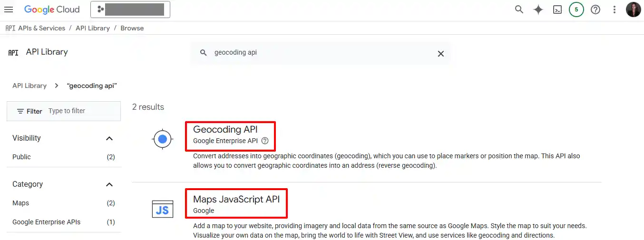Click the “geocoding api” breadcrumb text
Viewport: 644px width, 240px height.
click(92, 86)
